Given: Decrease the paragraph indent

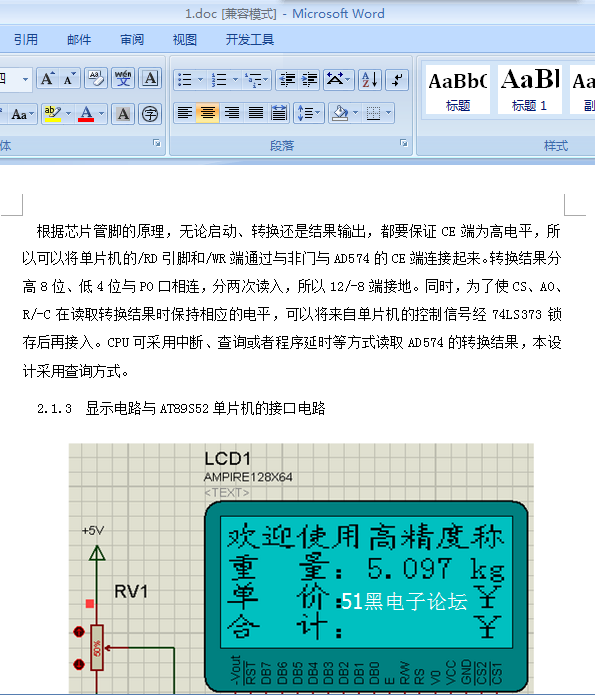Looking at the screenshot, I should [x=287, y=80].
